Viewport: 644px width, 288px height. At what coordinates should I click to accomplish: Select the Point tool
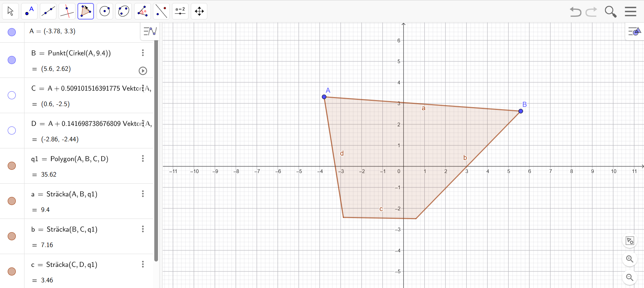(29, 11)
